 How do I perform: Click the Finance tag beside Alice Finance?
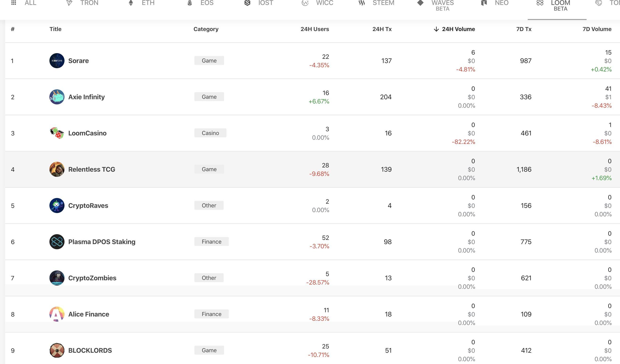tap(211, 314)
